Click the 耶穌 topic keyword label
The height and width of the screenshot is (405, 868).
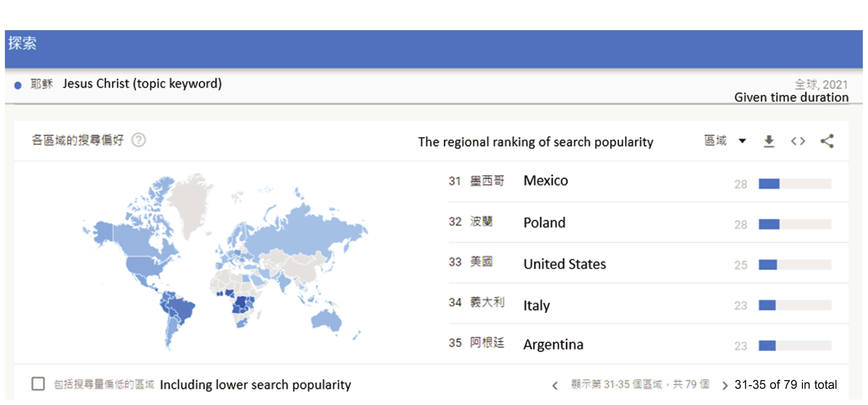[x=42, y=84]
